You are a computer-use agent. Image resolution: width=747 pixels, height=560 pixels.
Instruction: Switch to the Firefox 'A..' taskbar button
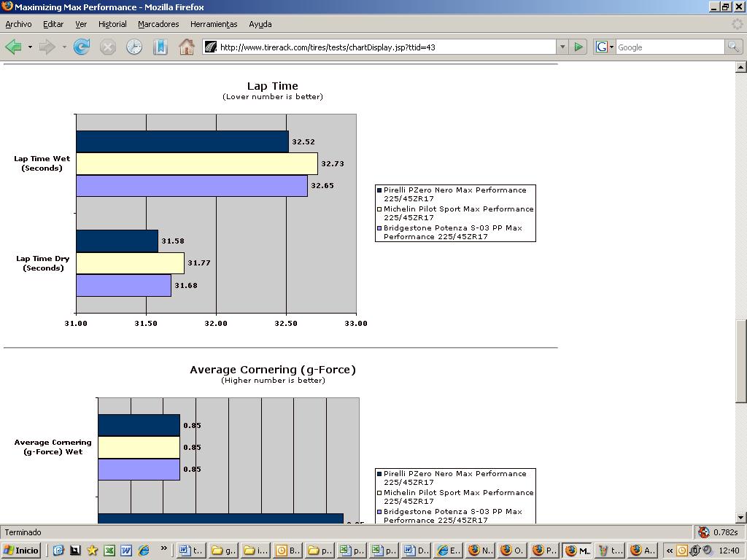point(642,551)
